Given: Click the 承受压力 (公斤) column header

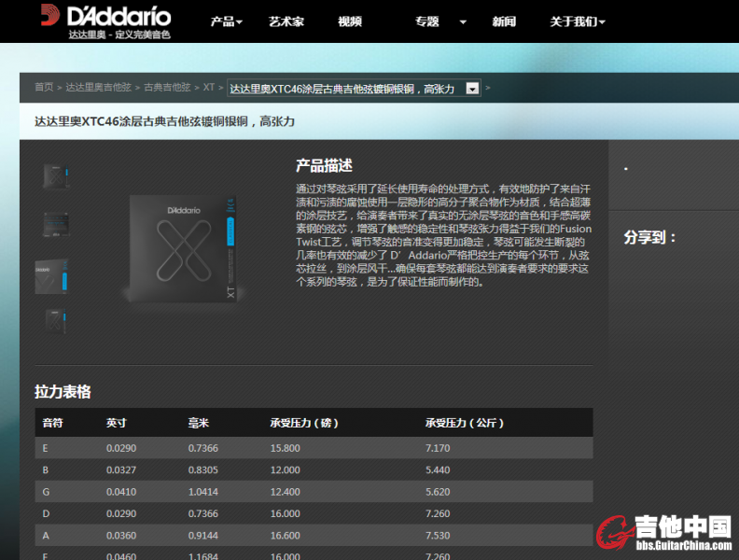Looking at the screenshot, I should pyautogui.click(x=465, y=423).
